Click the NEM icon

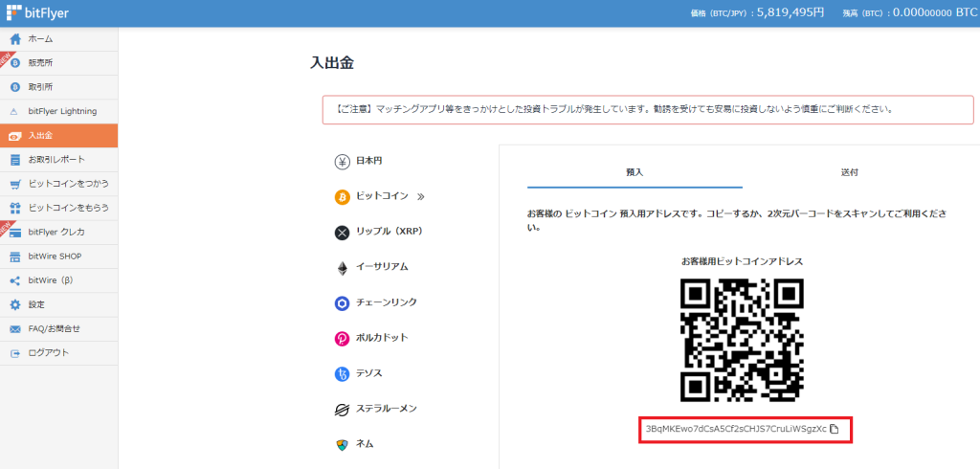(x=342, y=445)
